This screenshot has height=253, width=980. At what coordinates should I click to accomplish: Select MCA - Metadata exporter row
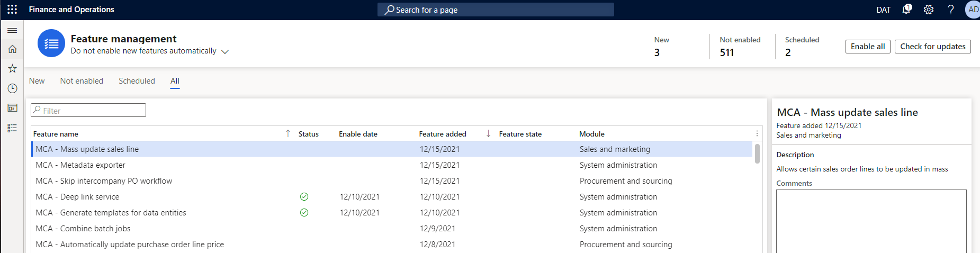point(392,165)
